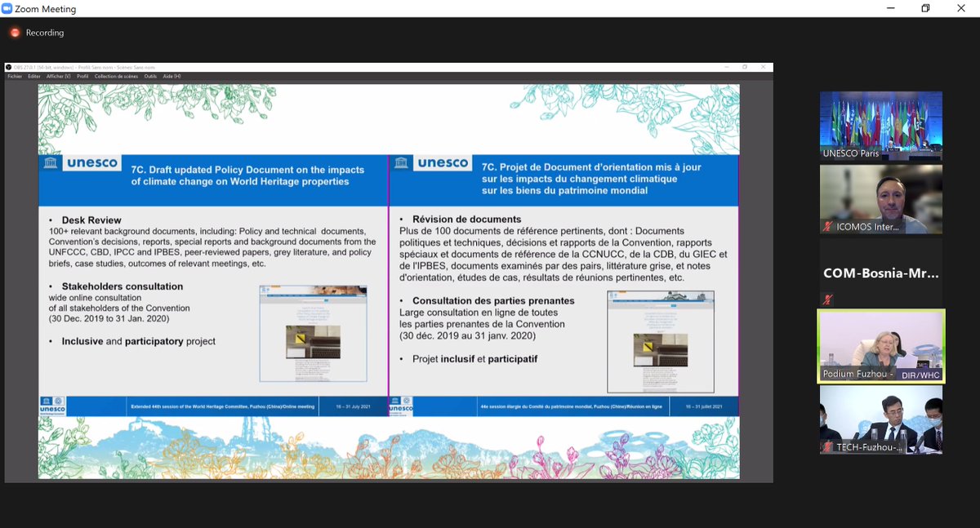
Task: Click the 'Stakeholders consultation' bullet heading
Action: [x=122, y=286]
